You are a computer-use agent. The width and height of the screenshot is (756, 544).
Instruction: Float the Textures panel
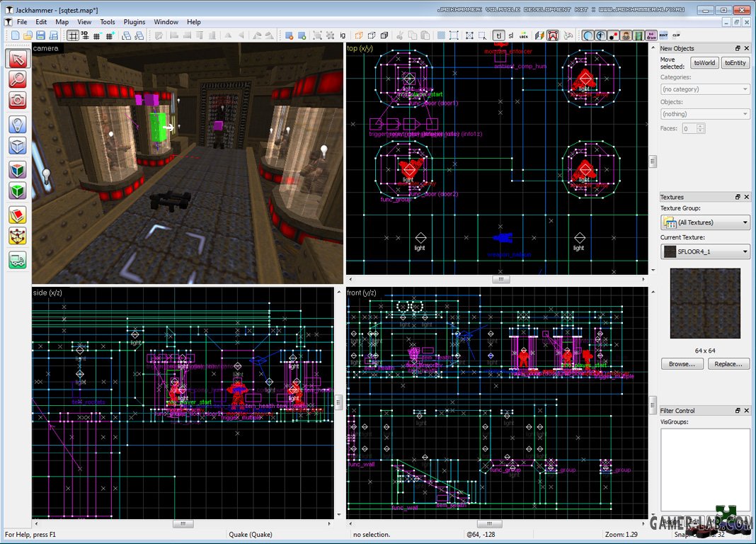tap(738, 197)
